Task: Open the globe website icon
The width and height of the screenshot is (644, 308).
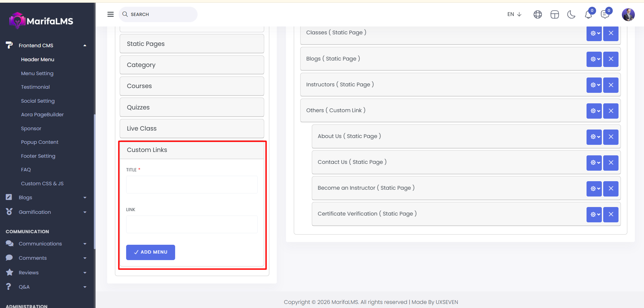Action: pyautogui.click(x=538, y=14)
